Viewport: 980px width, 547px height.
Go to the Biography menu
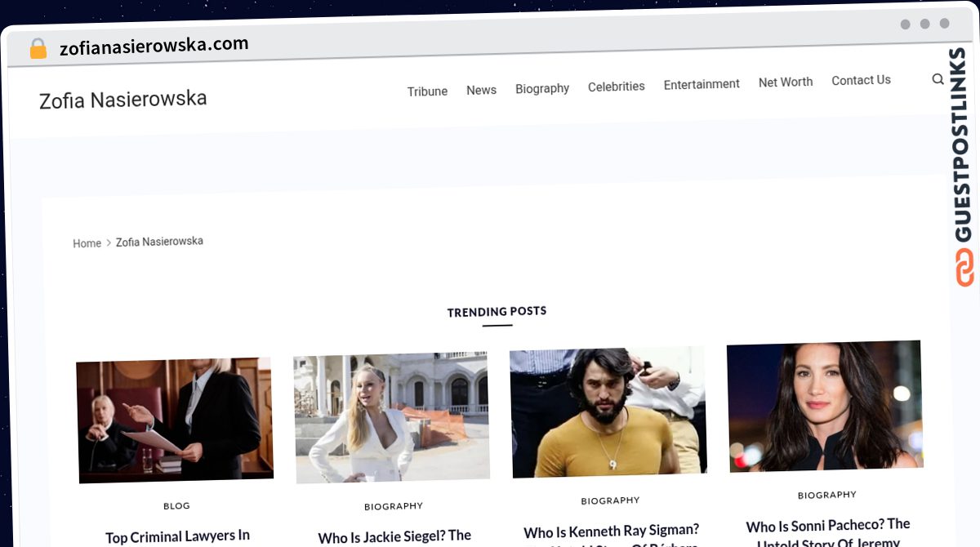(x=542, y=88)
